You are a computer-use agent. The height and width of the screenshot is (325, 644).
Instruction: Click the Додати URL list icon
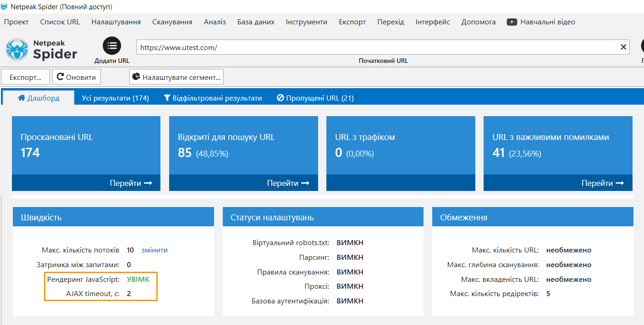click(x=112, y=46)
